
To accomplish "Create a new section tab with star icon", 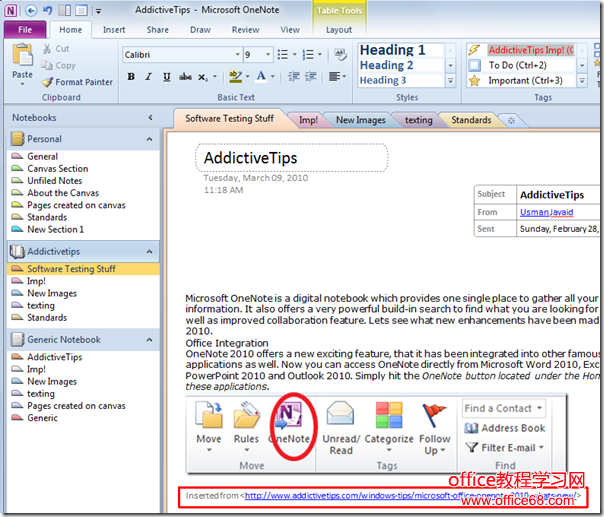I will [x=511, y=121].
